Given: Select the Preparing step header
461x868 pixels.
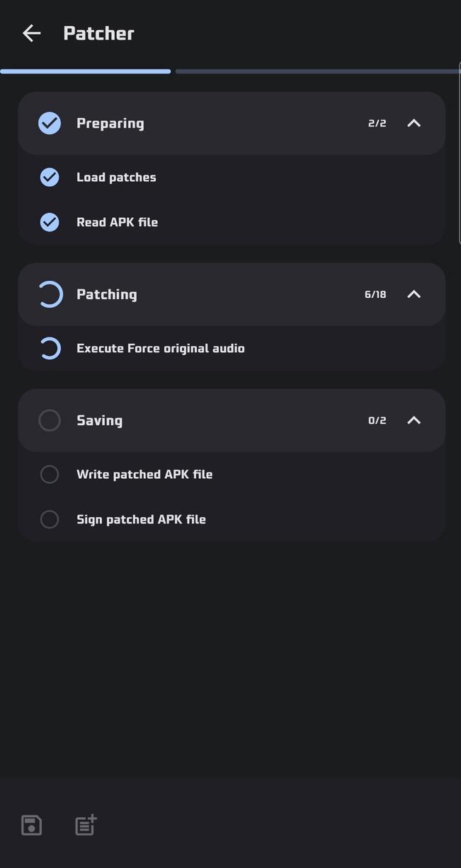Looking at the screenshot, I should [x=110, y=123].
